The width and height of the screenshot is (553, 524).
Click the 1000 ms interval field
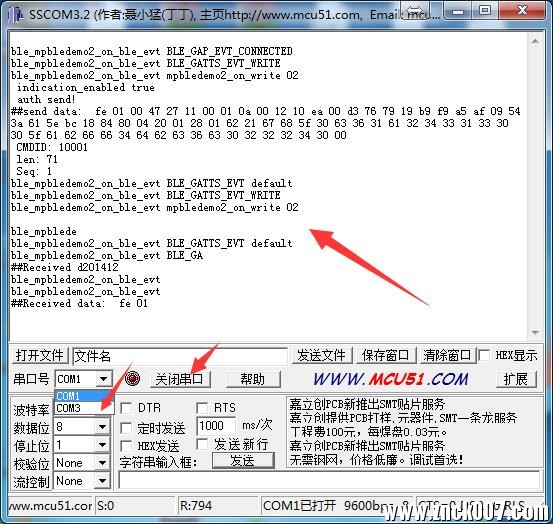pos(216,426)
